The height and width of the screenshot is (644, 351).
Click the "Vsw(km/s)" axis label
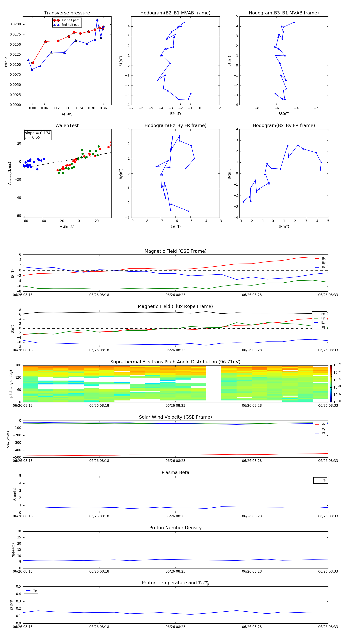pyautogui.click(x=8, y=439)
